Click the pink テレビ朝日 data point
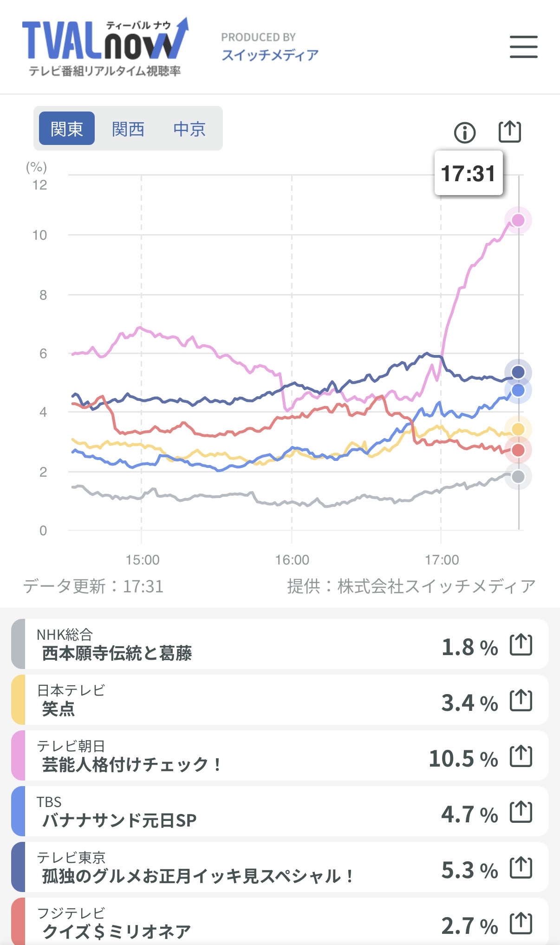Screen dimensions: 560x945 click(x=518, y=220)
